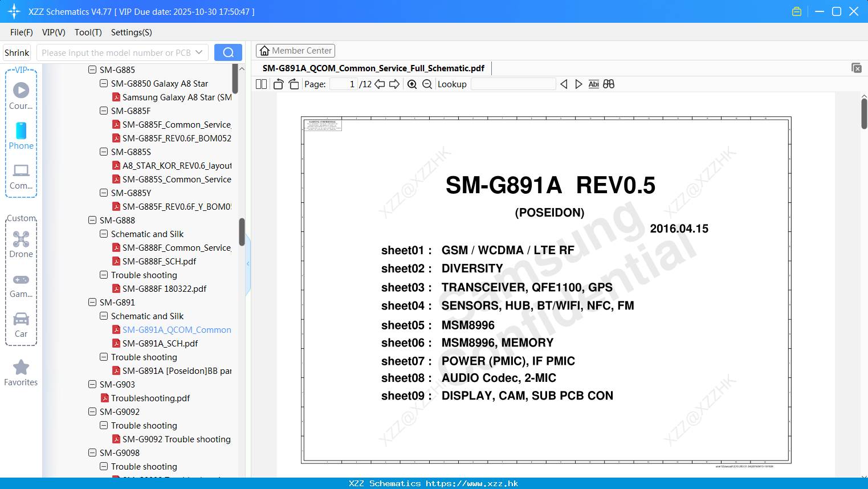Open the Member Center button
The height and width of the screenshot is (489, 868).
coord(295,51)
